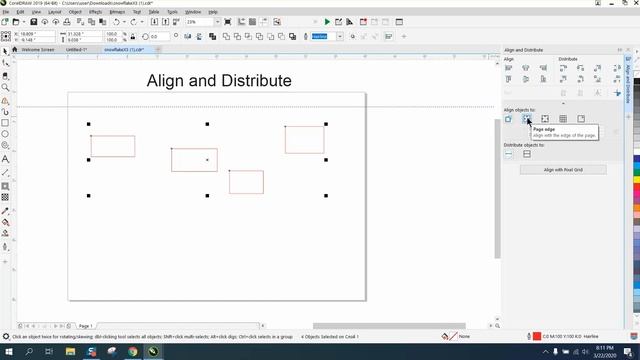This screenshot has width=640, height=360.
Task: Click the yellow swatch in color palette
Action: coord(636,180)
